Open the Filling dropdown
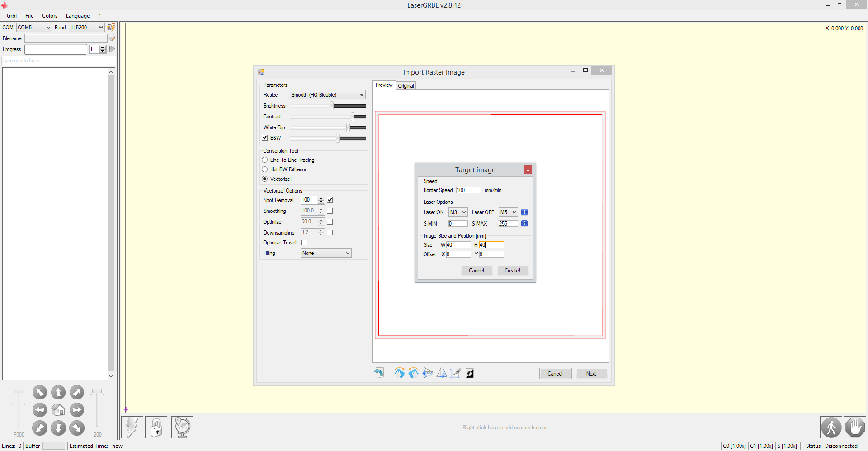This screenshot has height=451, width=868. point(326,253)
